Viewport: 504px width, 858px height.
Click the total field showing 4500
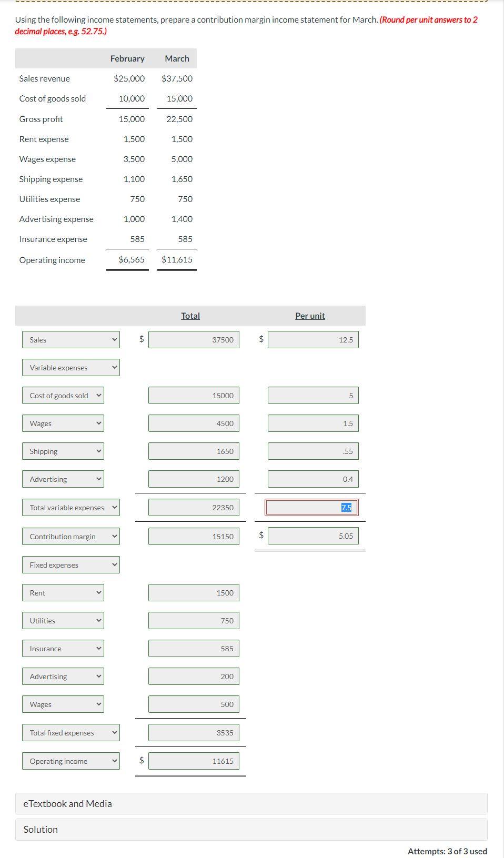click(x=194, y=423)
